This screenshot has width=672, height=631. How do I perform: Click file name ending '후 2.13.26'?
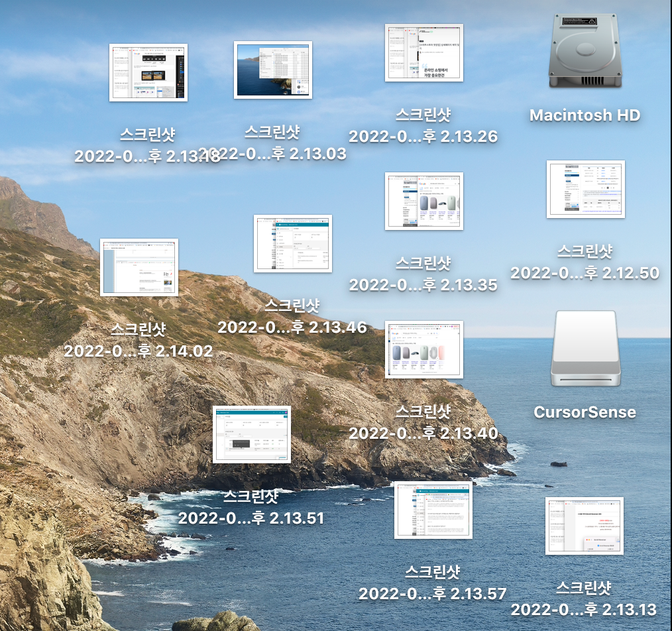423,125
